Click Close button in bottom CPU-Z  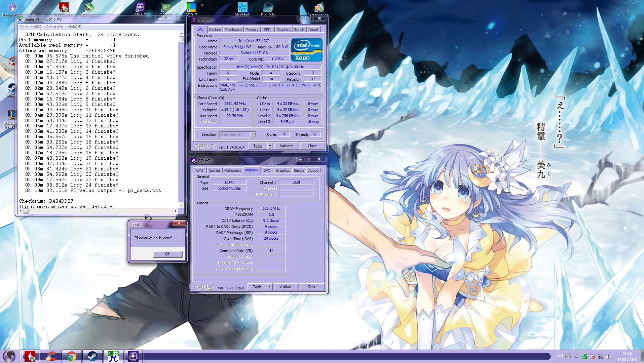tap(312, 287)
